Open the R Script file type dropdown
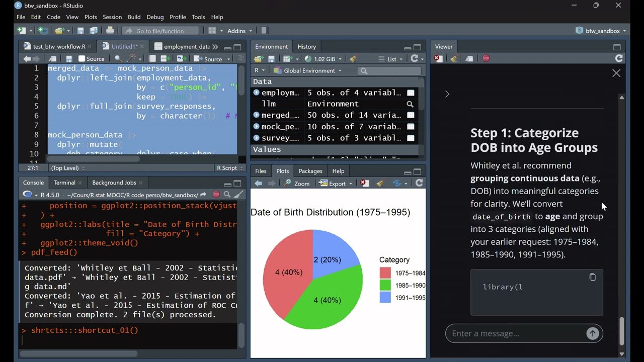This screenshot has width=644, height=362. [x=229, y=168]
